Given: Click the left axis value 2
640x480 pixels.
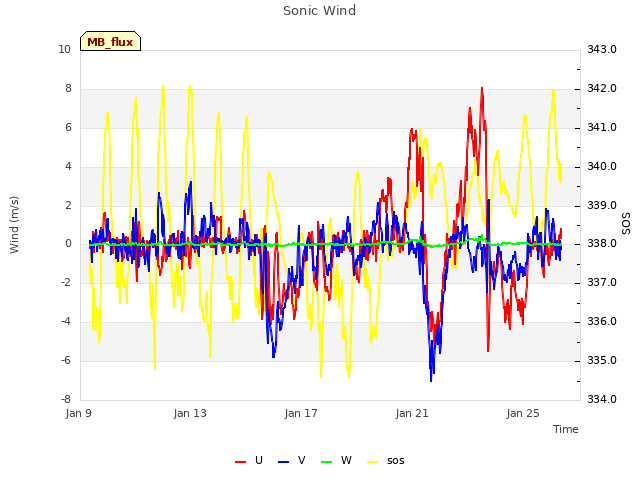Looking at the screenshot, I should coord(68,205).
